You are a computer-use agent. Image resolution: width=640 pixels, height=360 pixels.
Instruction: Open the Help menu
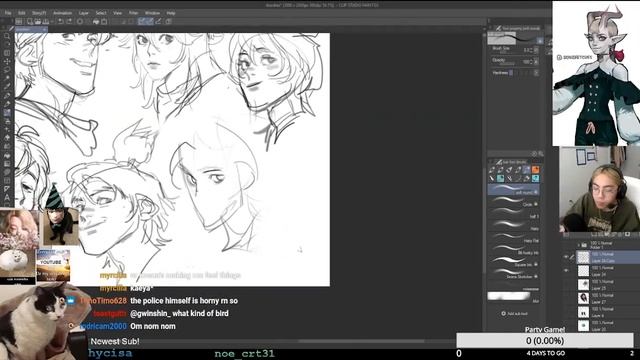click(x=171, y=13)
